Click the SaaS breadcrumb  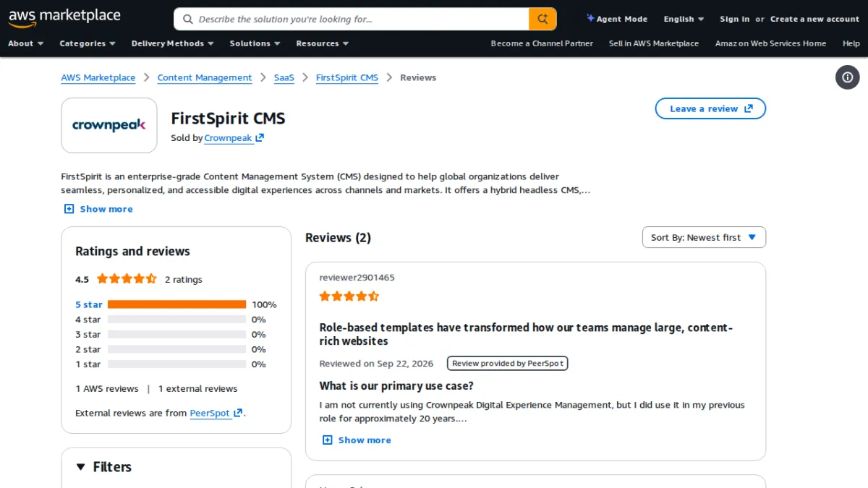click(284, 77)
